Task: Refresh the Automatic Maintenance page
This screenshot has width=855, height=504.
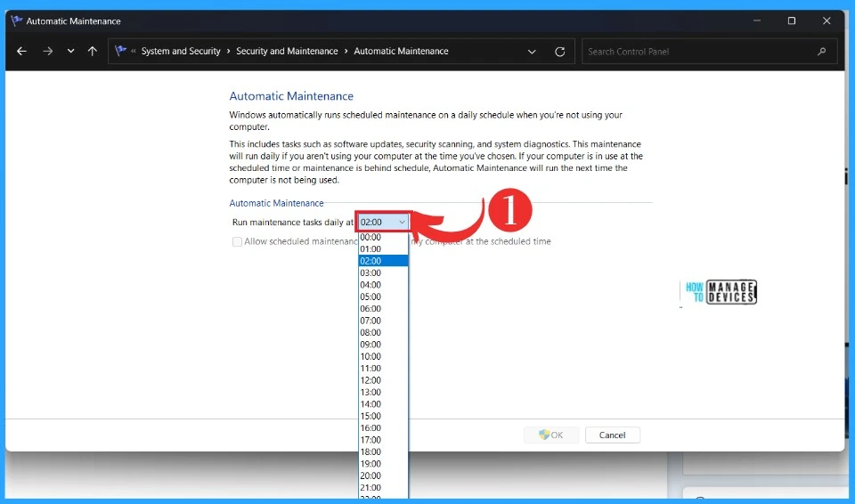Action: pos(559,52)
